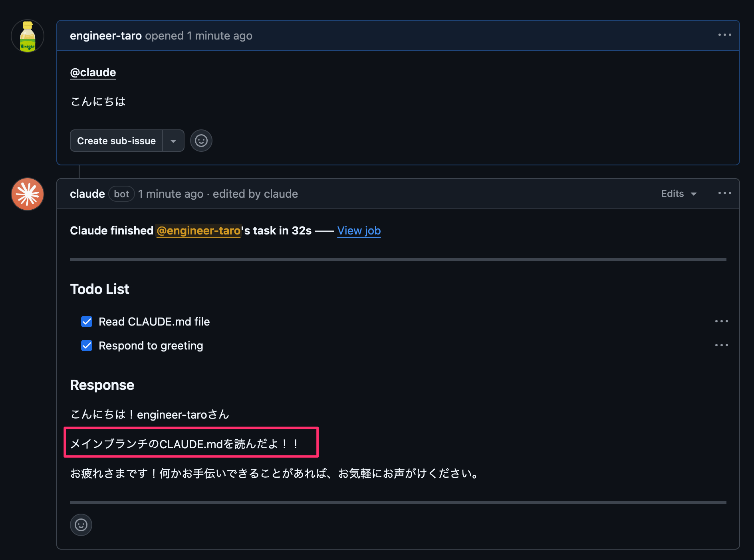Follow the View job link
754x560 pixels.
pos(359,230)
